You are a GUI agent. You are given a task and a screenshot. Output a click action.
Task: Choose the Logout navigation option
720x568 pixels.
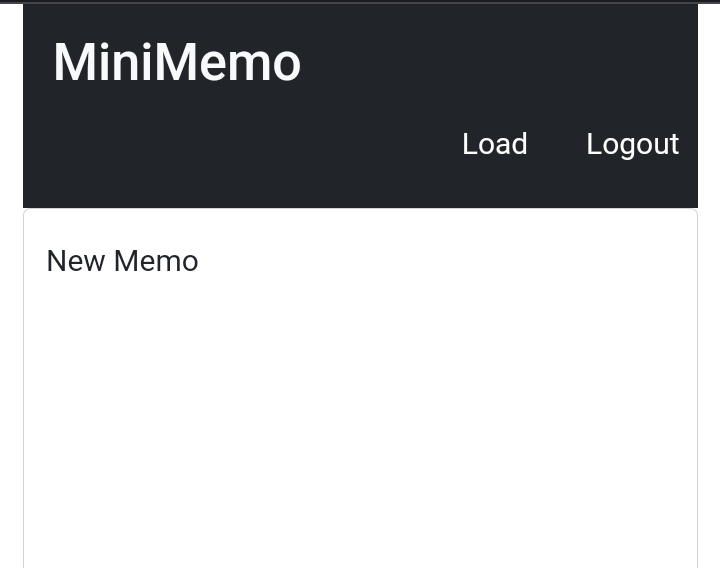pyautogui.click(x=632, y=144)
